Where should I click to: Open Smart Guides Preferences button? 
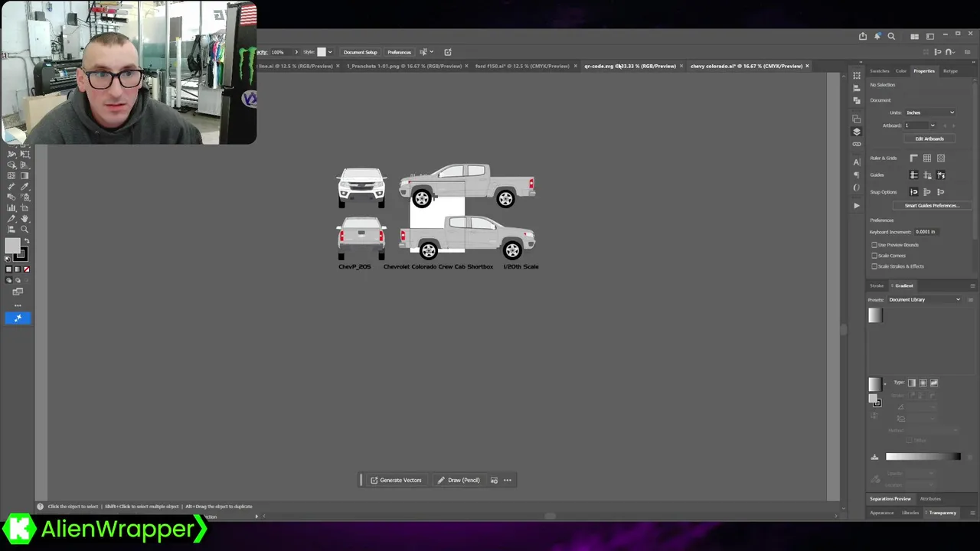coord(932,206)
